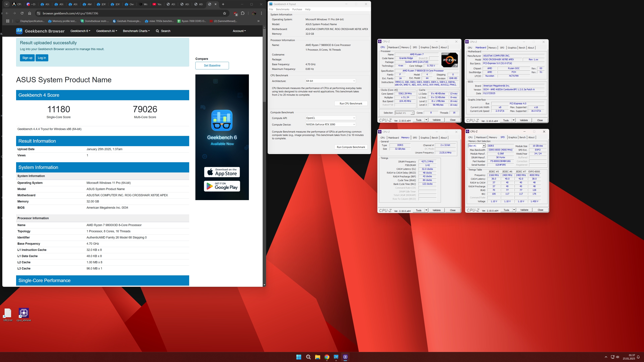Open the SPD tab in the CPU-Z Memory window
Image resolution: width=644 pixels, height=362 pixels.
(x=415, y=138)
